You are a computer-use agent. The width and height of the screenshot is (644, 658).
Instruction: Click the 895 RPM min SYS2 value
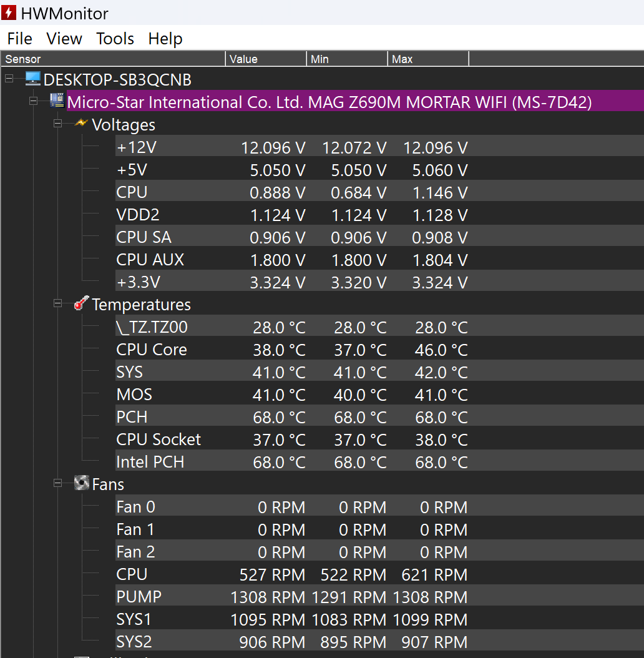point(354,642)
